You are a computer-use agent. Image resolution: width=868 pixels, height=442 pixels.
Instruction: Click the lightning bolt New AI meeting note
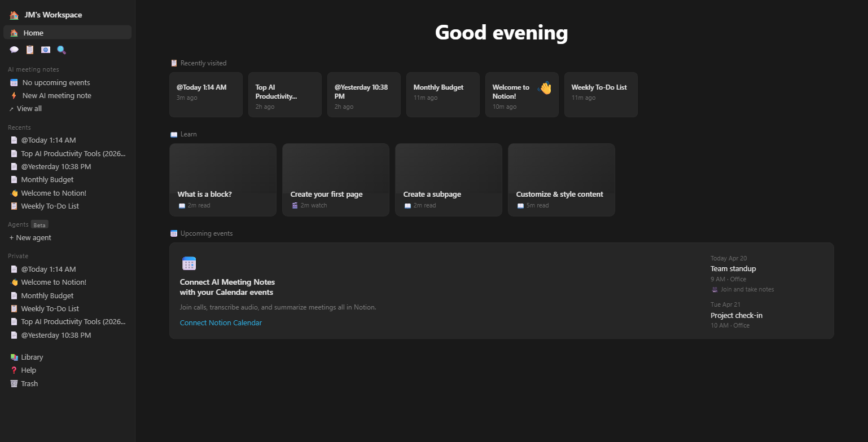point(56,95)
